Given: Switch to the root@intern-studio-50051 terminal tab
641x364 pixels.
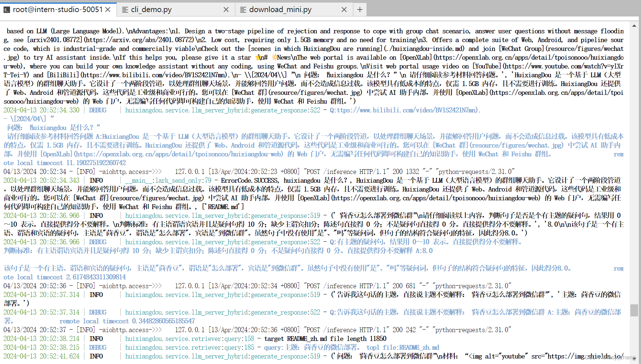Looking at the screenshot, I should click(58, 10).
